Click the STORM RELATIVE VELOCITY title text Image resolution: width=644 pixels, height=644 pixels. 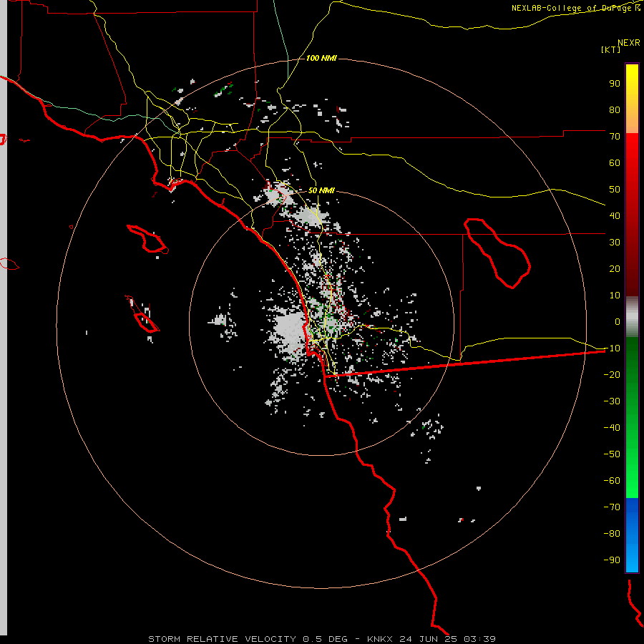(x=222, y=639)
